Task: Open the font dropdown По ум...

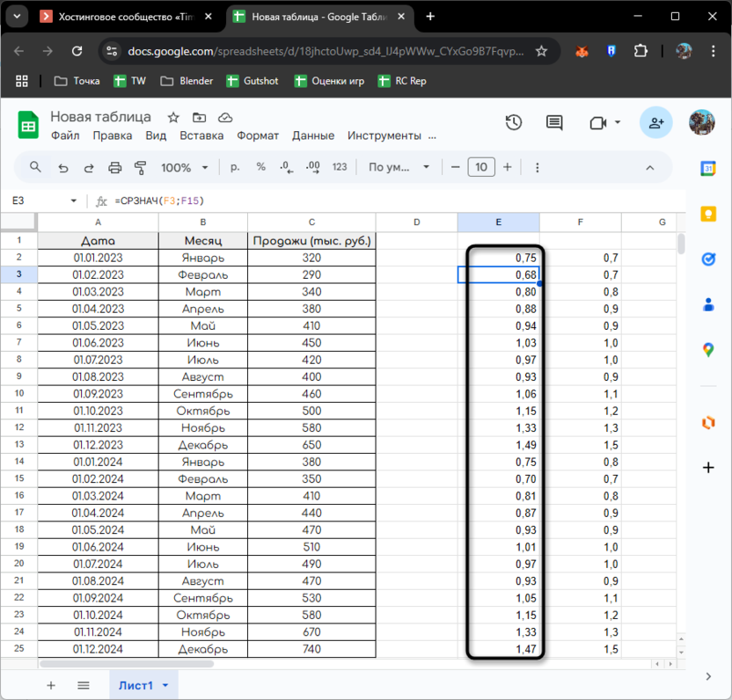Action: (x=399, y=167)
